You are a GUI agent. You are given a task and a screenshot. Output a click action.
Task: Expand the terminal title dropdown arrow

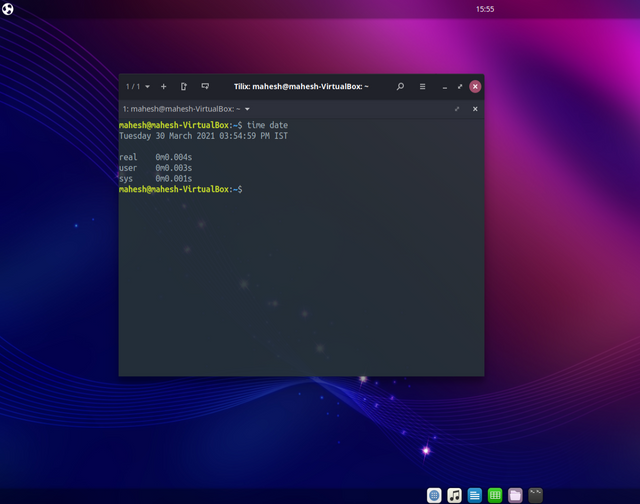click(247, 109)
